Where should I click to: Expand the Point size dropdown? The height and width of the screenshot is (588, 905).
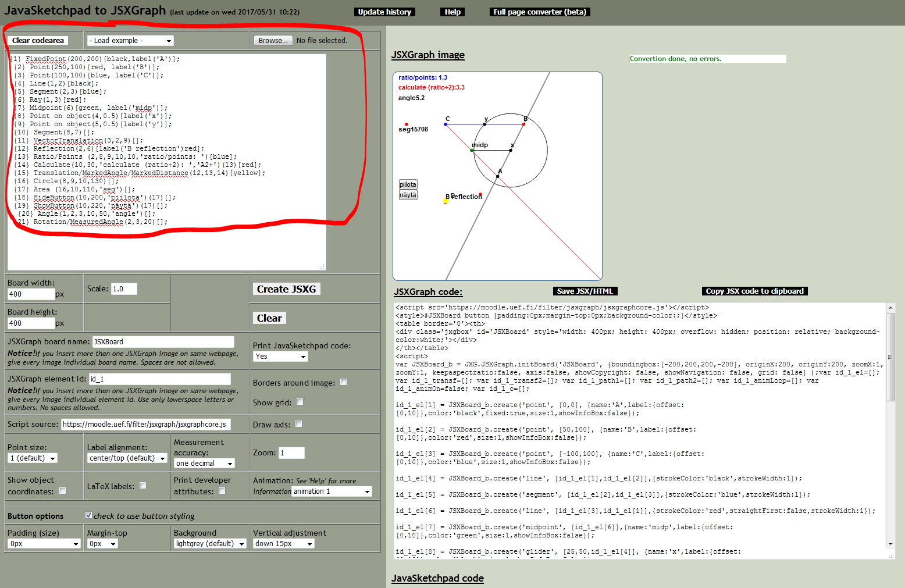point(33,458)
